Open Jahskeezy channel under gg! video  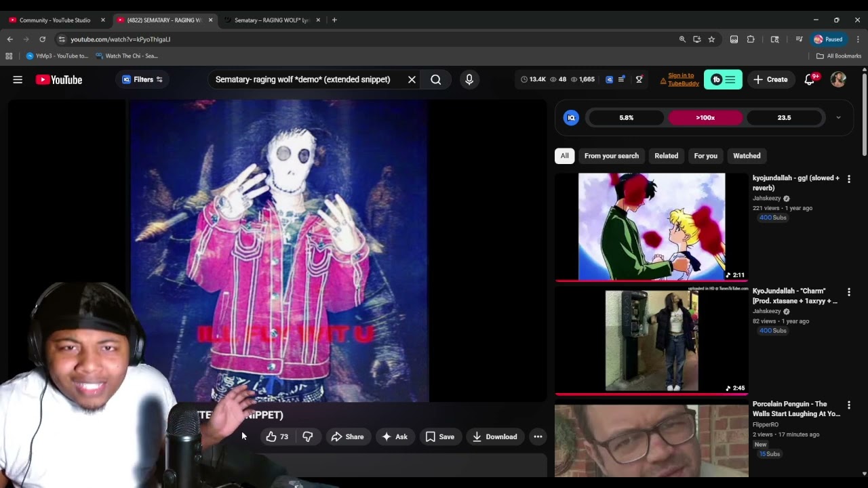coord(766,199)
